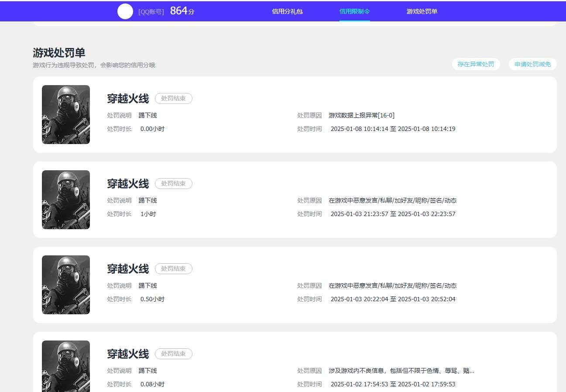
Task: Click the first 穿越火线 game title
Action: point(127,98)
